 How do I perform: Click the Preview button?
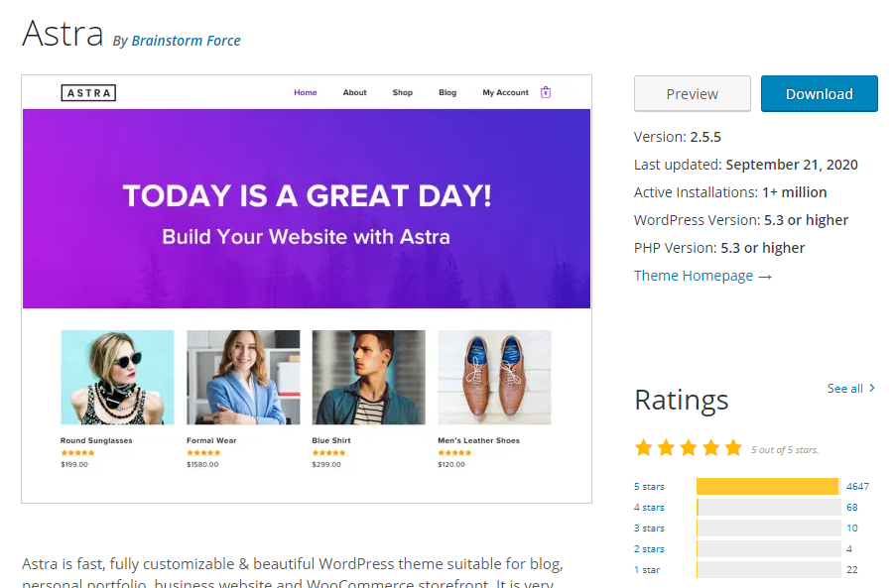coord(692,94)
